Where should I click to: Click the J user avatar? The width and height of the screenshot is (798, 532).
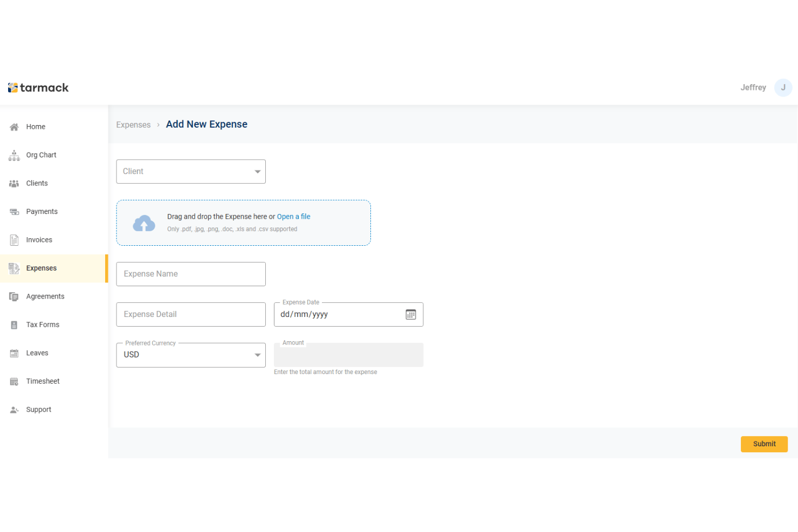point(783,87)
